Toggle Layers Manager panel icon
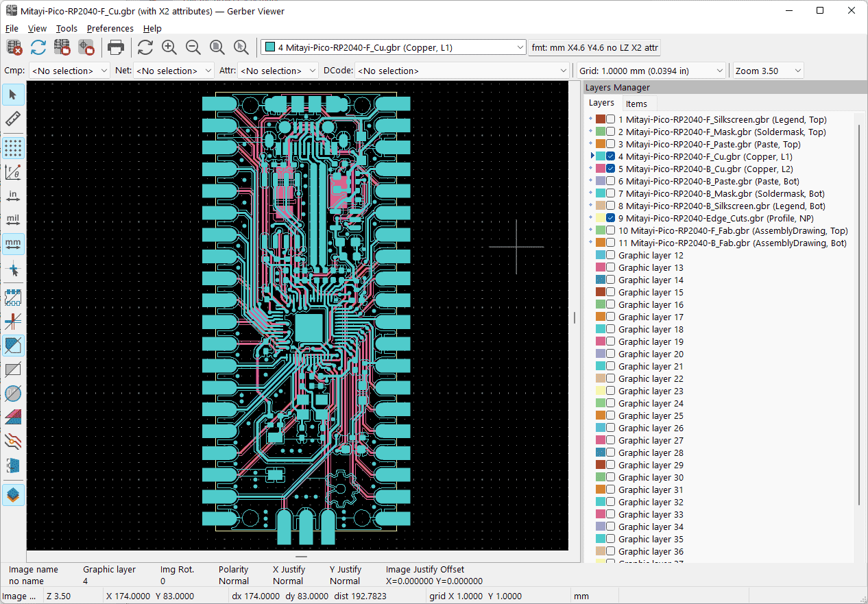This screenshot has height=604, width=868. point(13,494)
